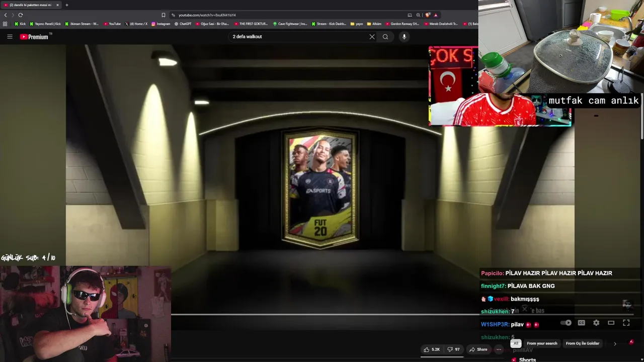Select the 'From Oç İle Goldlar' chip

[583, 343]
